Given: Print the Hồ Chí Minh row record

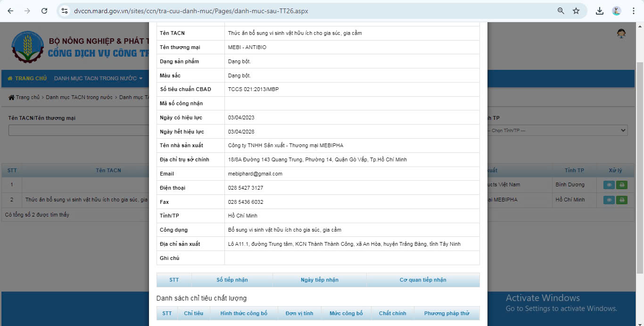Looking at the screenshot, I should click(621, 200).
